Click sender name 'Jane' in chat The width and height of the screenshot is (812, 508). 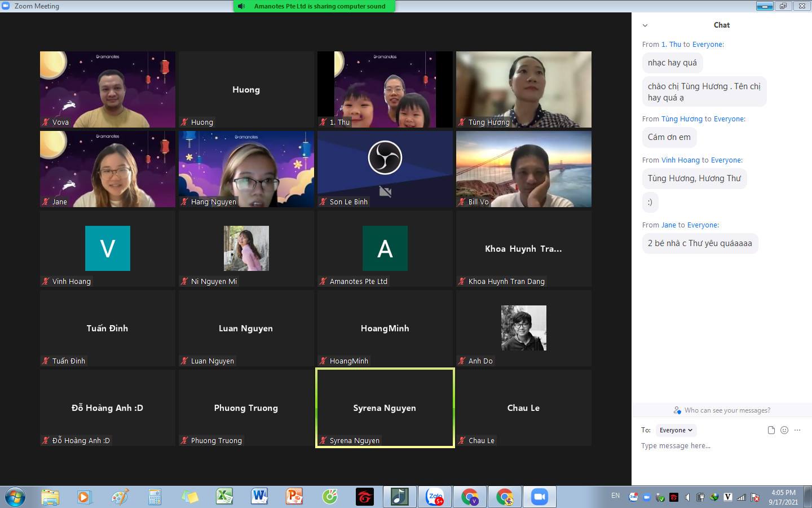[x=669, y=225]
